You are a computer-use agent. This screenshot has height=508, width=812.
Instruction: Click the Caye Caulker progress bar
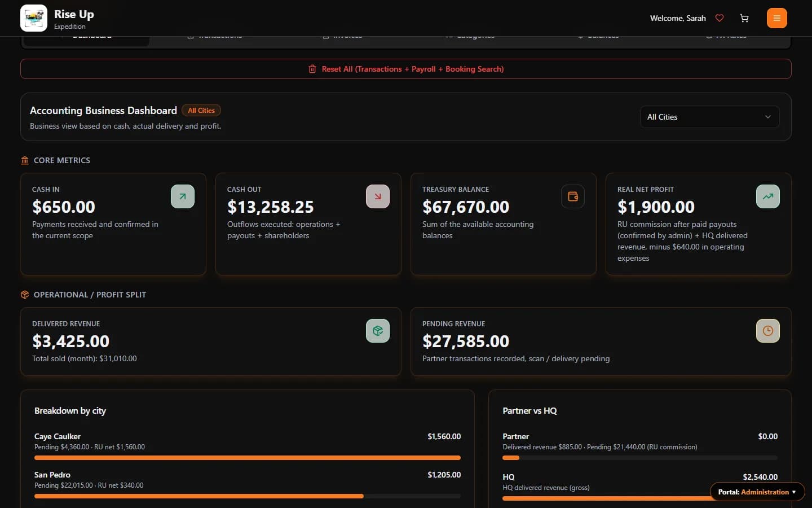pyautogui.click(x=248, y=458)
